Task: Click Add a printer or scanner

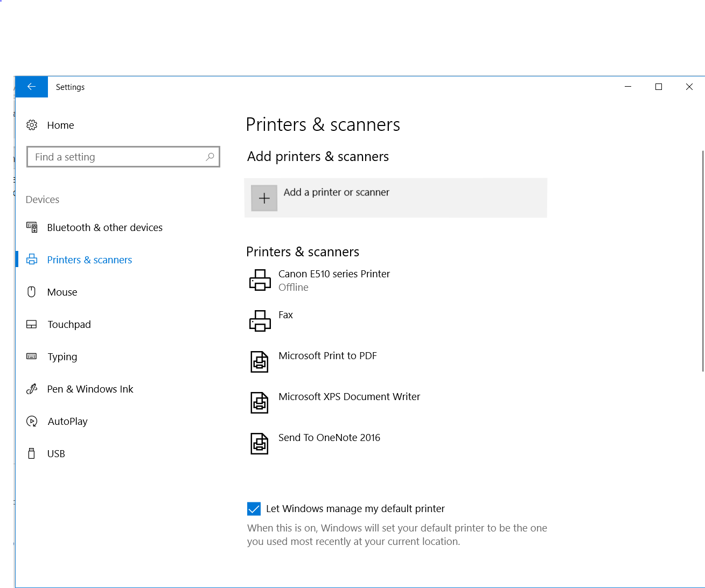Action: click(x=396, y=198)
